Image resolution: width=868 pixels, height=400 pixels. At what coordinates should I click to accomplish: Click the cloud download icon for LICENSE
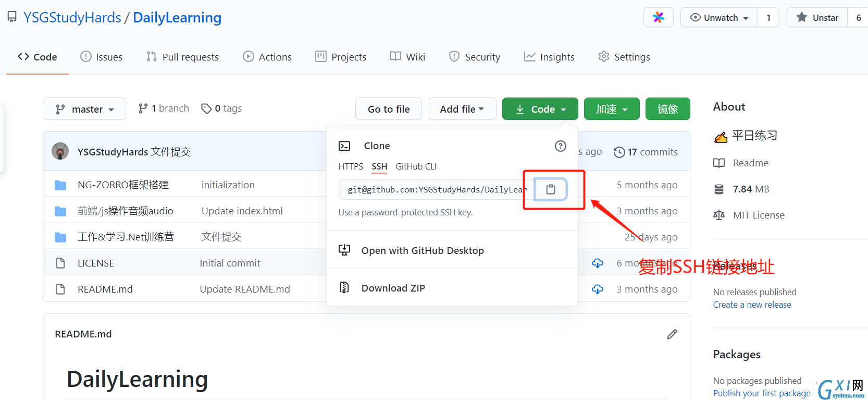tap(598, 263)
